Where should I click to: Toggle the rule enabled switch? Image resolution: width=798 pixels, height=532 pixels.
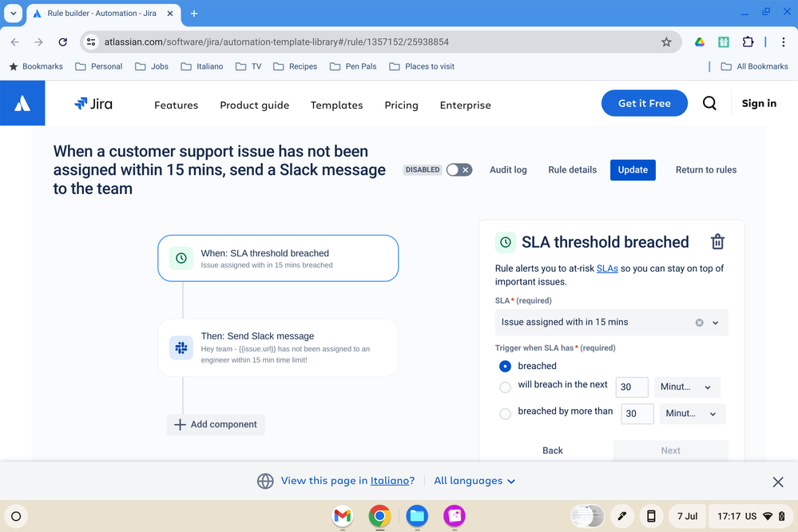(x=459, y=170)
